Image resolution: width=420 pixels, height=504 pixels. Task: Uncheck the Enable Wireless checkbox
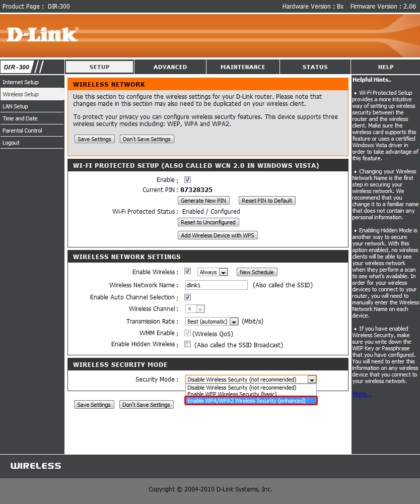coord(187,271)
